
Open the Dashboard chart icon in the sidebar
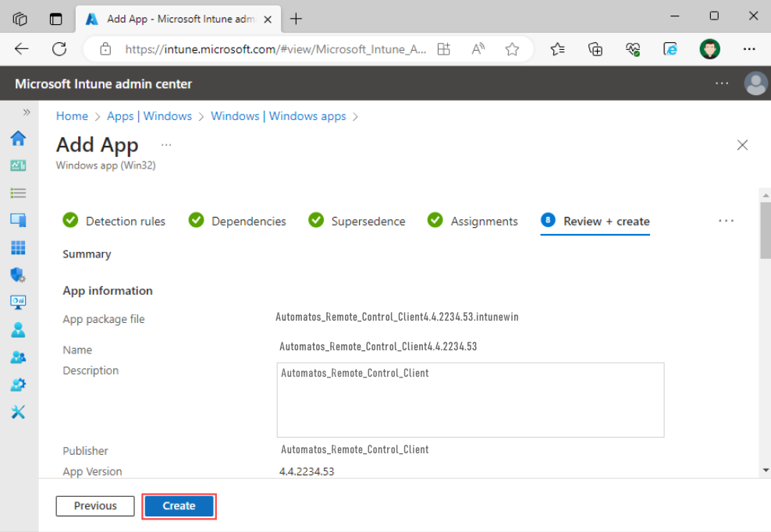pos(18,165)
